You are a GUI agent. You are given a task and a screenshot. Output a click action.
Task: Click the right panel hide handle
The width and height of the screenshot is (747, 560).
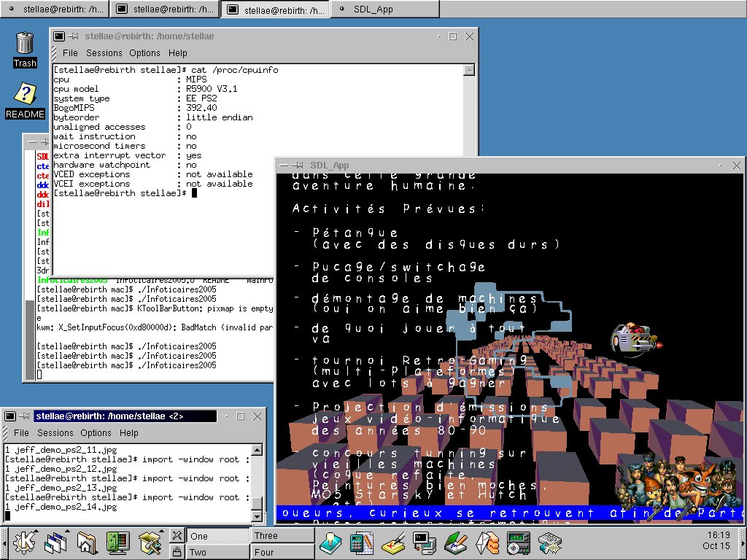pyautogui.click(x=743, y=542)
